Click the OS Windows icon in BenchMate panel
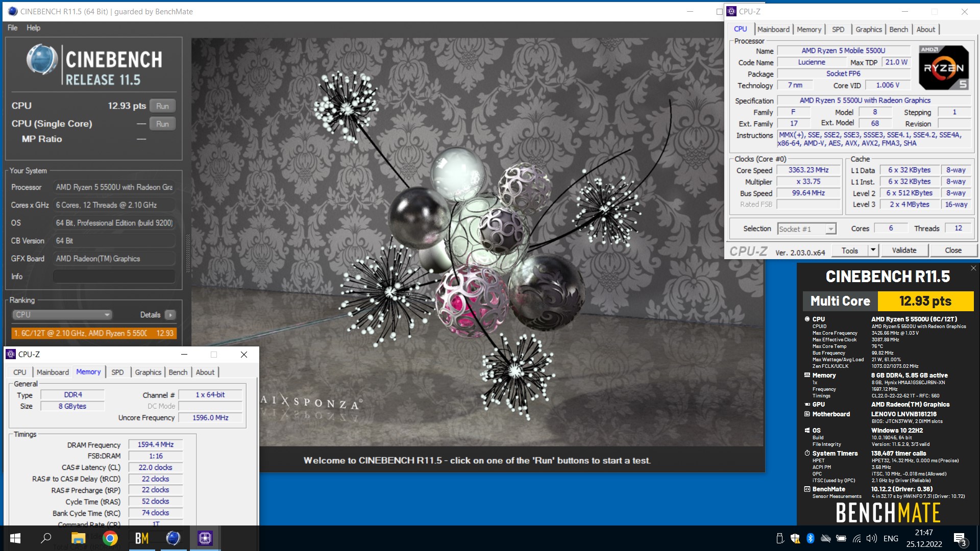 pos(807,430)
